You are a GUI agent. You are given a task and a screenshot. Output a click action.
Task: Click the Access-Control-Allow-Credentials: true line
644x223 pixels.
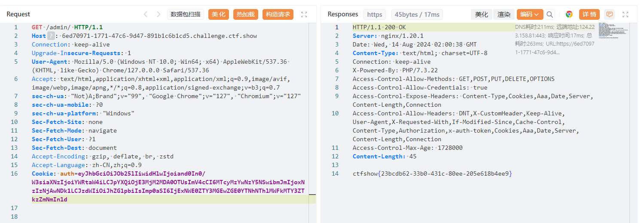(x=420, y=87)
